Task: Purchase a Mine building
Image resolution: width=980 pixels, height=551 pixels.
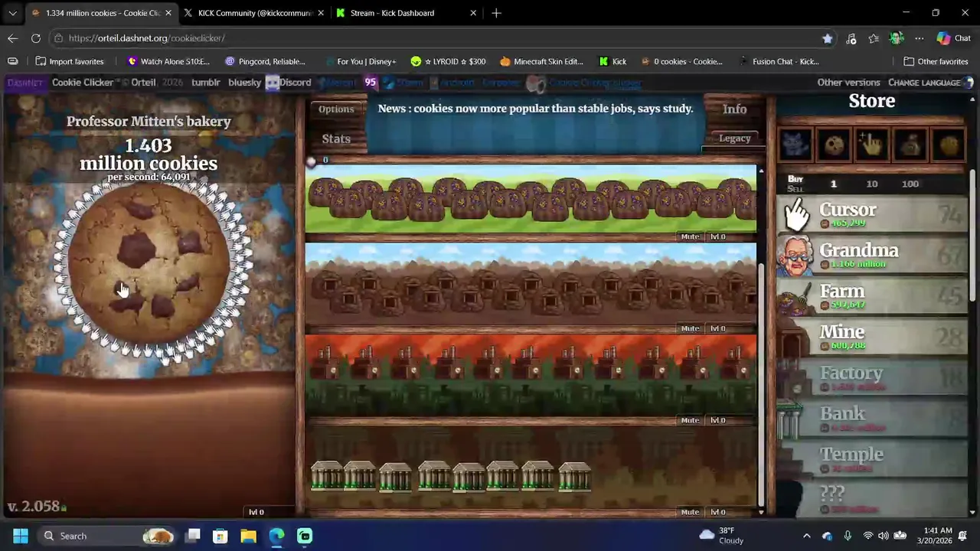Action: tap(872, 337)
